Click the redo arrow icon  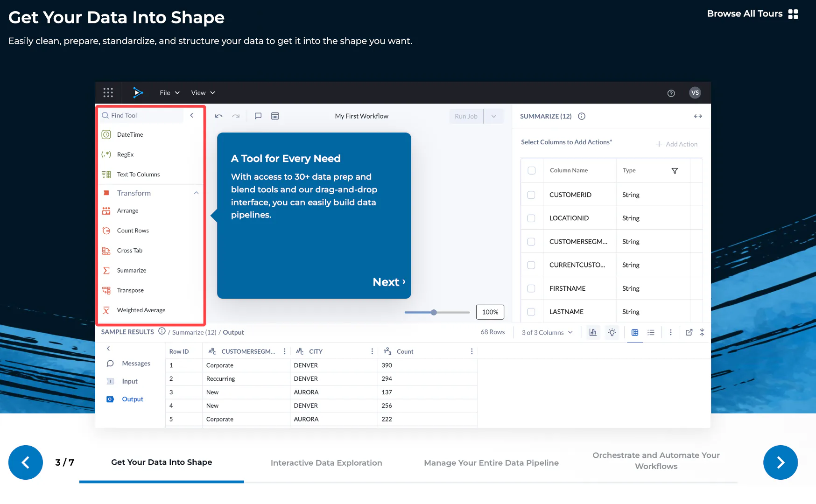(236, 116)
